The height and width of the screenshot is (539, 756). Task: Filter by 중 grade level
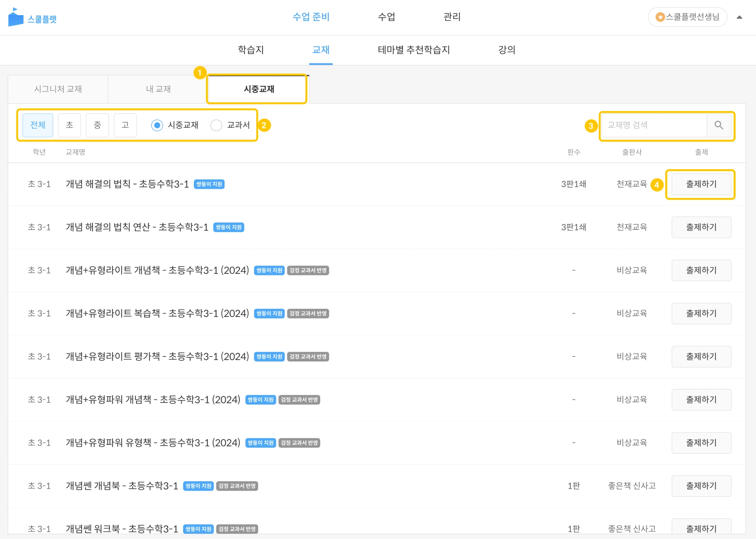point(97,125)
